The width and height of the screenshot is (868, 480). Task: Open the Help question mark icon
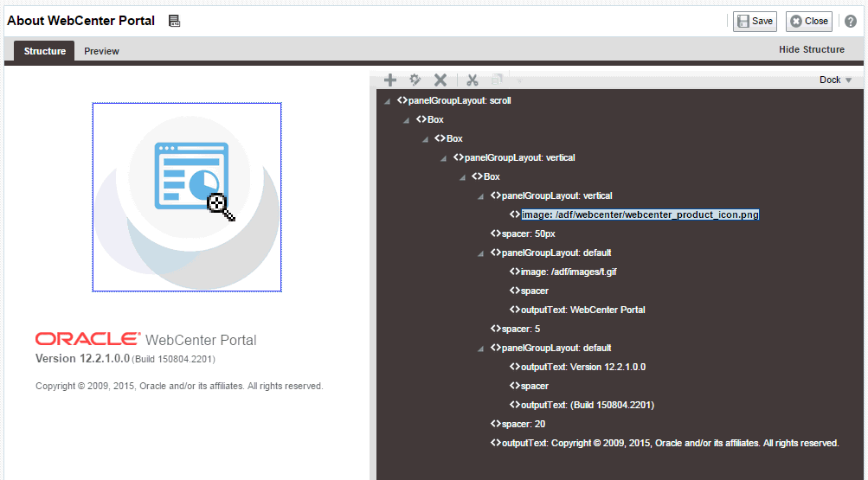851,22
